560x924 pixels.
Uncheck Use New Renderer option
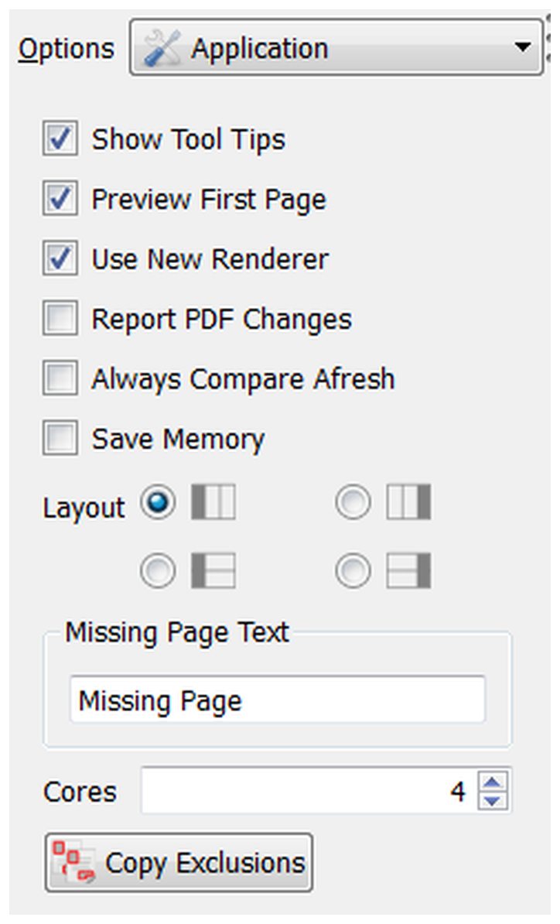click(x=60, y=258)
